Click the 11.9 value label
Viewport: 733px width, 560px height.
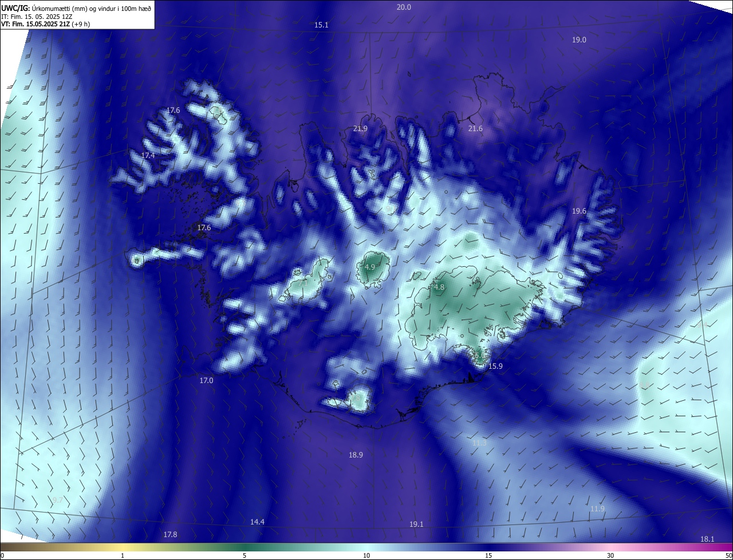tap(597, 508)
